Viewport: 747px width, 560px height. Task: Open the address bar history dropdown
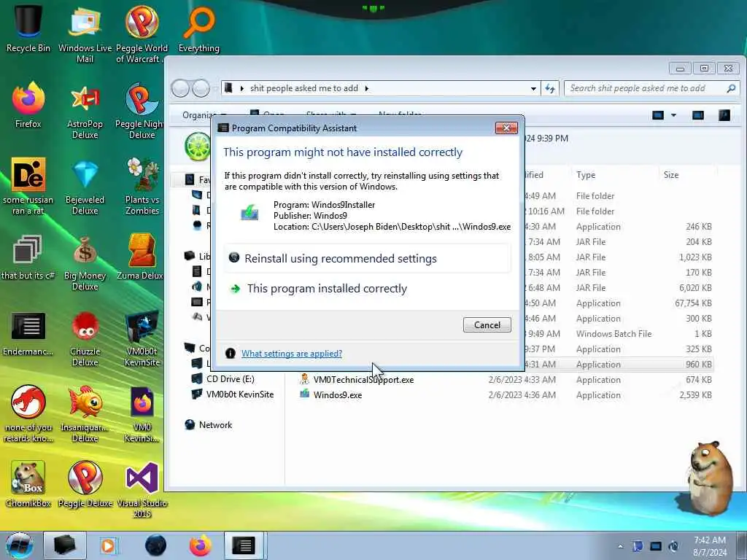533,88
